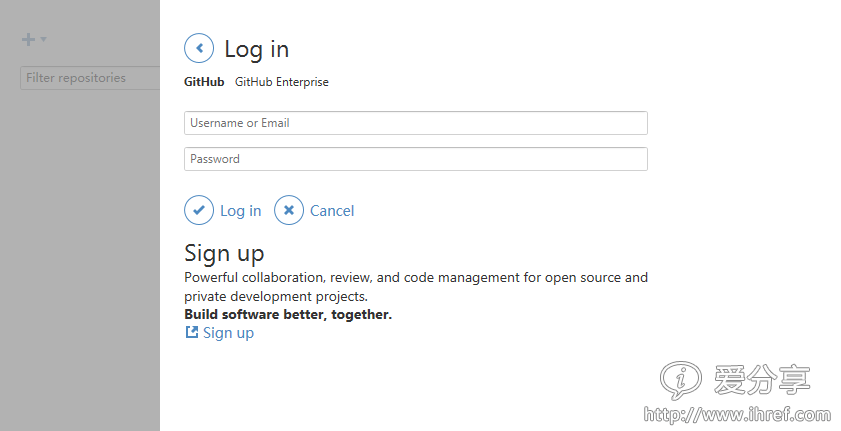This screenshot has width=841, height=431.
Task: Click the X circle icon for Cancel
Action: [289, 210]
